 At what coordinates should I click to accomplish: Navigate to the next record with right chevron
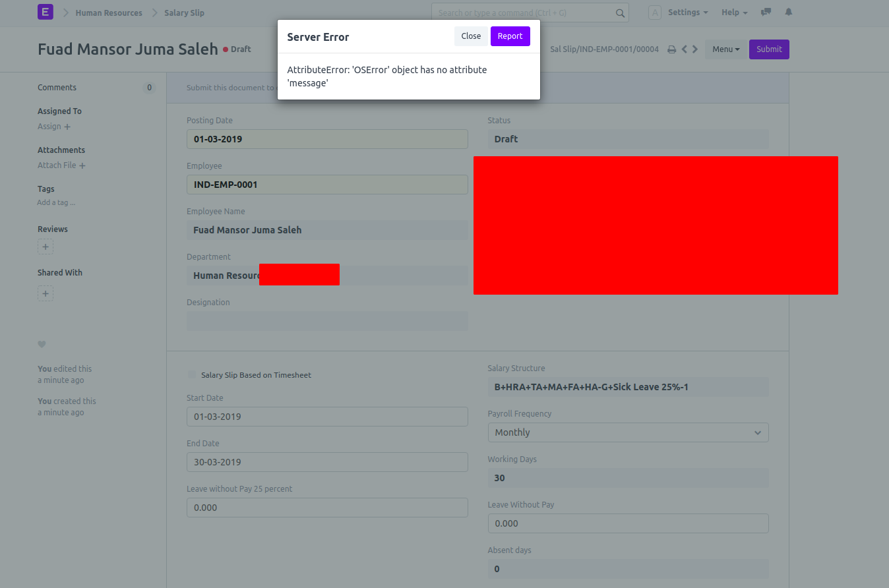(x=694, y=49)
